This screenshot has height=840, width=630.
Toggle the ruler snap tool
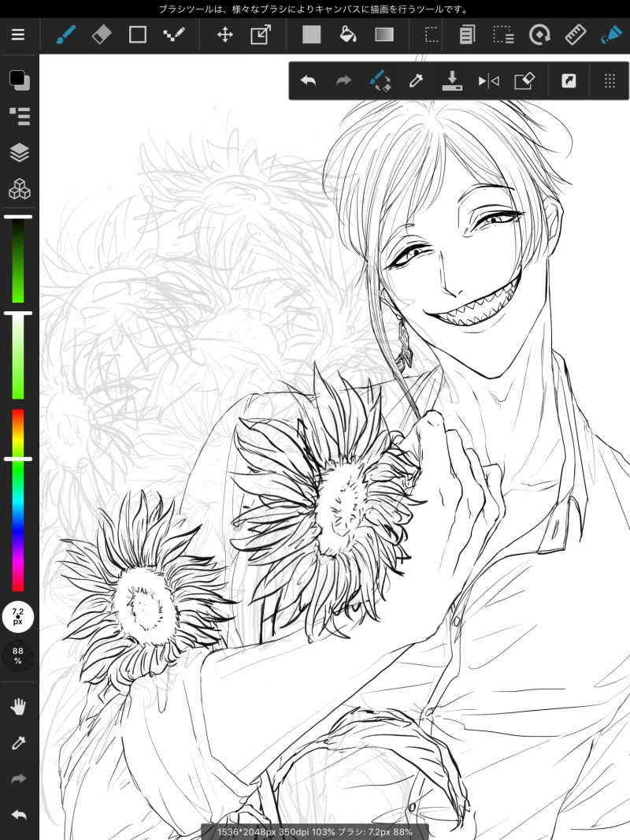(x=576, y=35)
